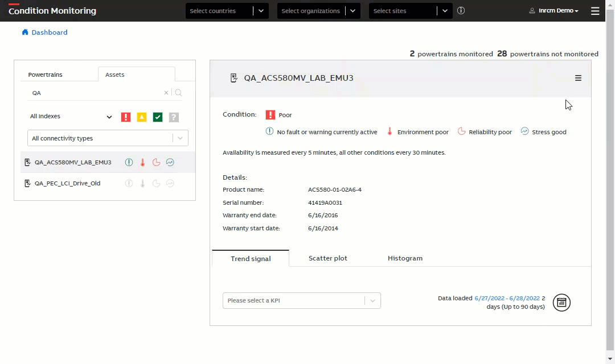Viewport: 615px width, 364px height.
Task: Open the Please select a KPI dropdown
Action: pos(302,300)
